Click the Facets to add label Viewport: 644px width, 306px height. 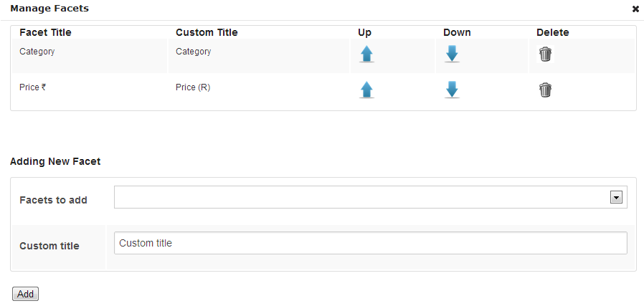(53, 200)
